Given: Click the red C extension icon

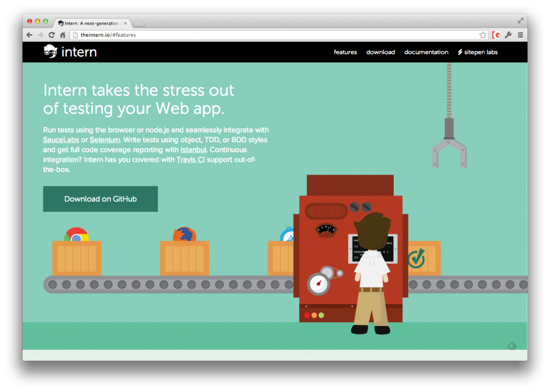Looking at the screenshot, I should (x=496, y=35).
